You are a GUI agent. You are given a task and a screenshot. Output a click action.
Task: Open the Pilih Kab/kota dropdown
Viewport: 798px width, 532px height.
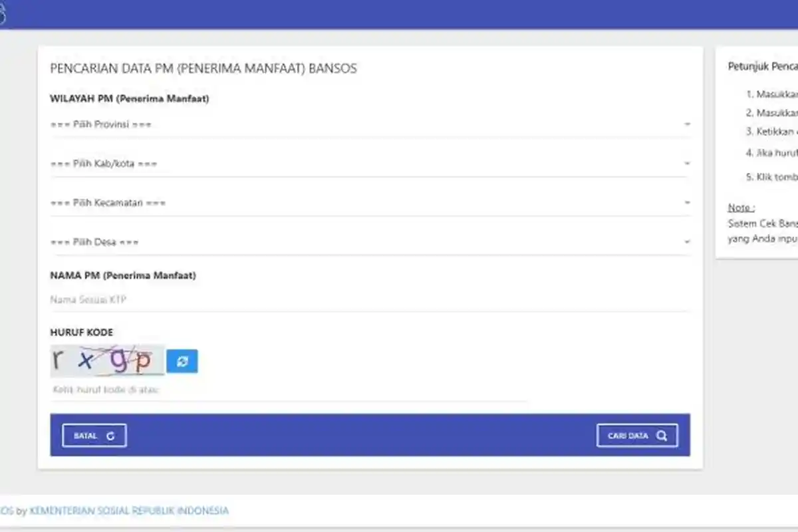tap(369, 163)
